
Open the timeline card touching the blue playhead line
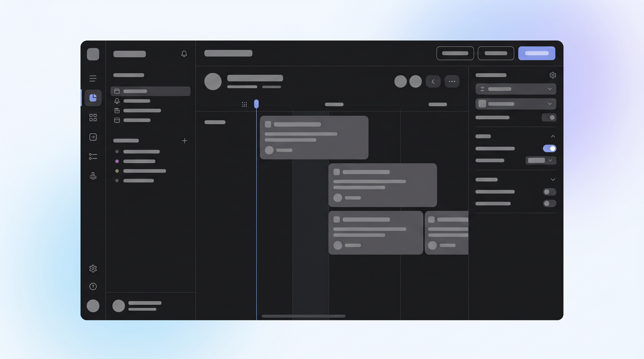(x=314, y=137)
